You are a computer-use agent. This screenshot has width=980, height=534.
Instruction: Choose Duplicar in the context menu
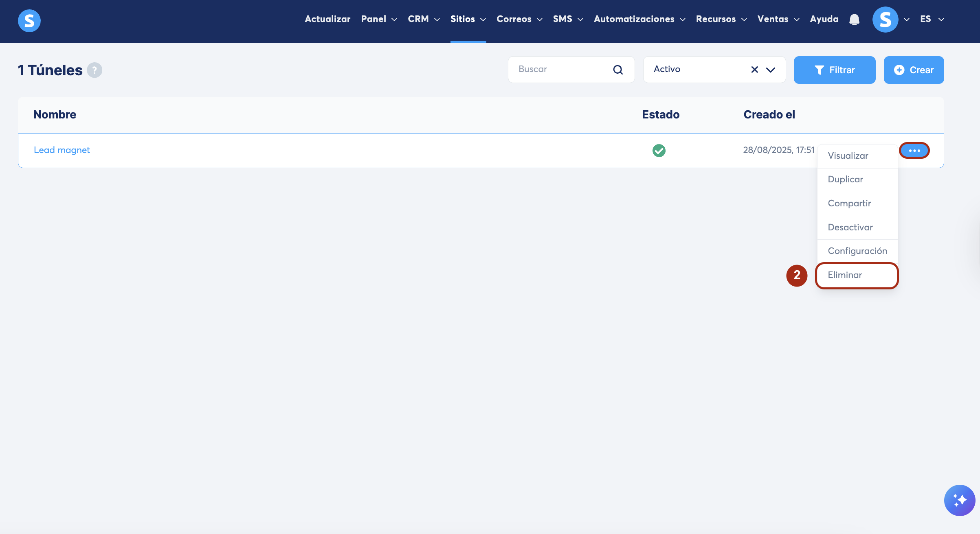coord(845,179)
